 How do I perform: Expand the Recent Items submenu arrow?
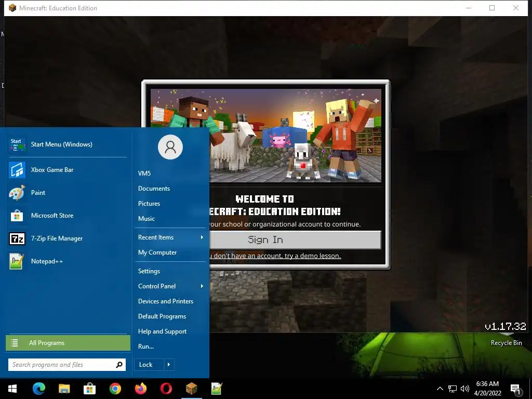click(202, 237)
